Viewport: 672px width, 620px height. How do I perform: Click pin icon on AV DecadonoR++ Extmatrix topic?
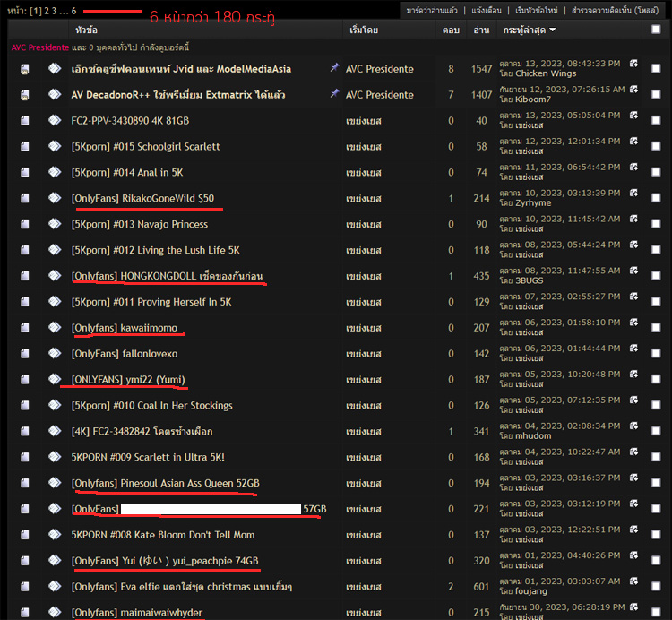334,93
